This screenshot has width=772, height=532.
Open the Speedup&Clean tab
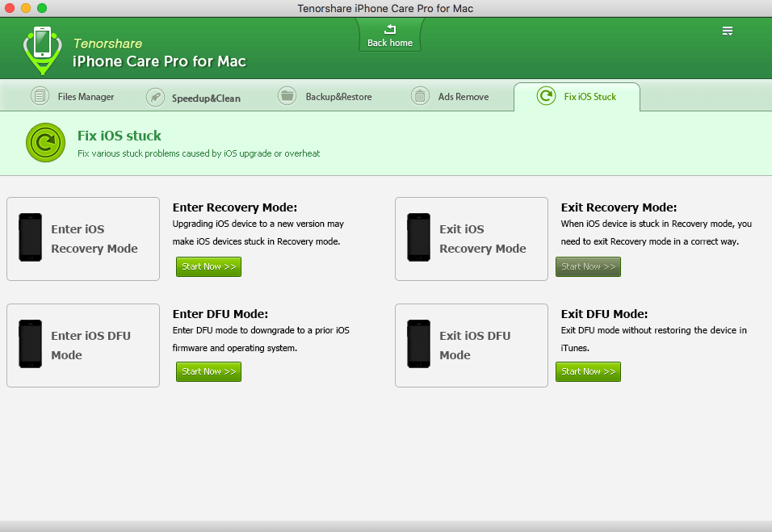[206, 98]
